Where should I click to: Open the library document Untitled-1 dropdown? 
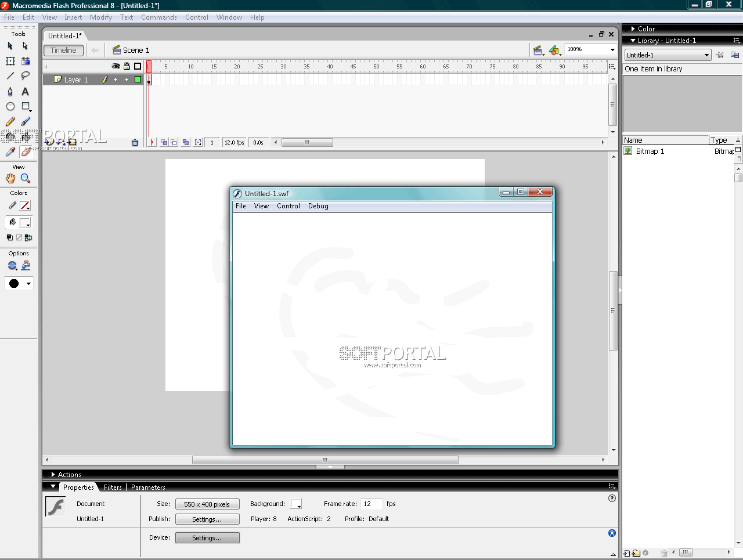click(668, 55)
